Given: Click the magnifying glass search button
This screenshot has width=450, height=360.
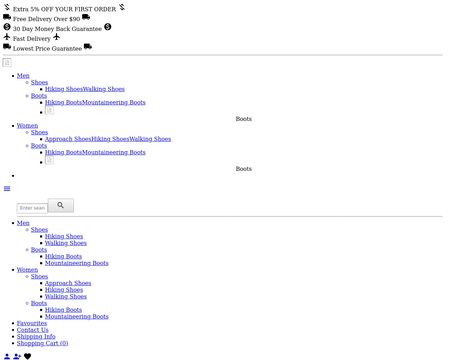Looking at the screenshot, I should (61, 205).
